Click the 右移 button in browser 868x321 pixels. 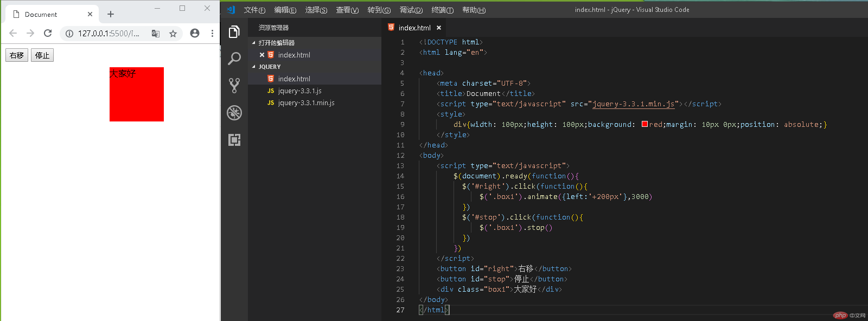click(17, 55)
